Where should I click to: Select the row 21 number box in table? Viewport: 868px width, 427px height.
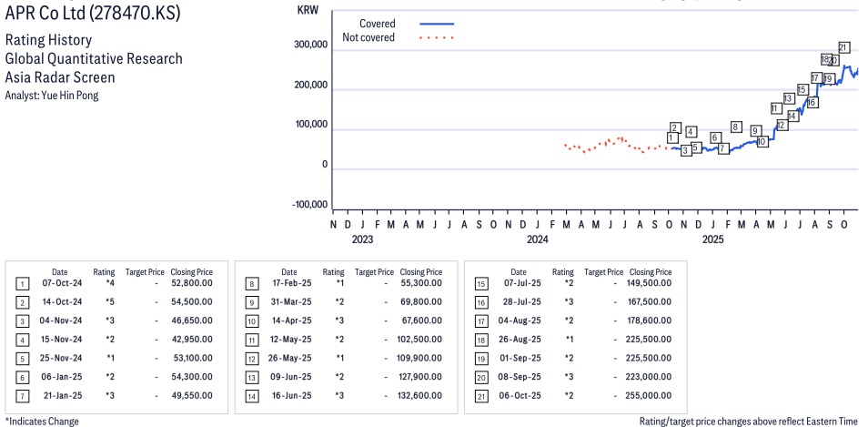click(x=481, y=395)
